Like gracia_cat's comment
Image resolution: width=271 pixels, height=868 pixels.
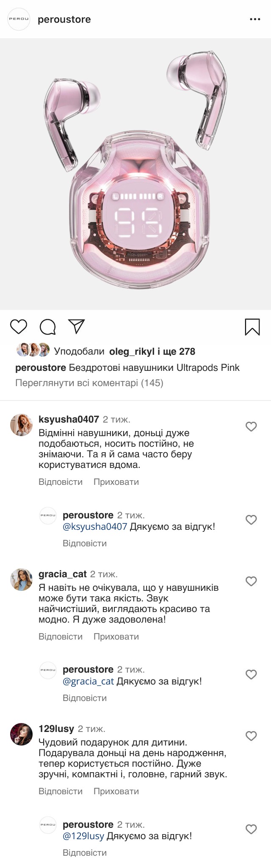[251, 581]
